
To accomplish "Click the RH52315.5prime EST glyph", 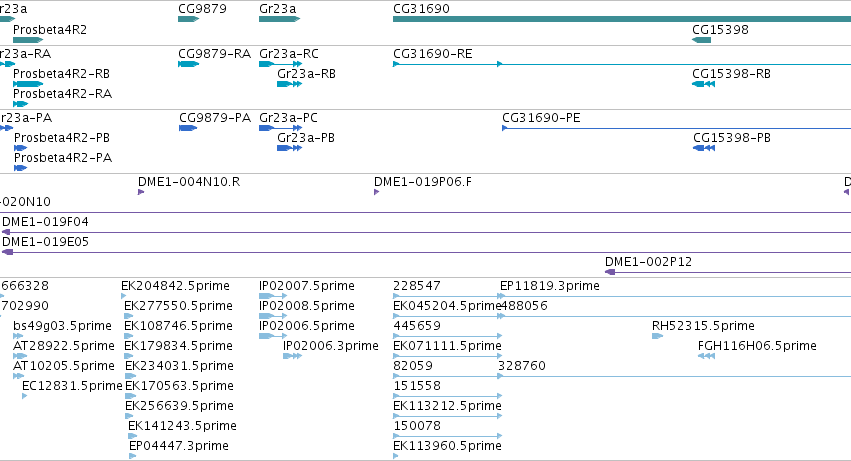I will [x=657, y=337].
